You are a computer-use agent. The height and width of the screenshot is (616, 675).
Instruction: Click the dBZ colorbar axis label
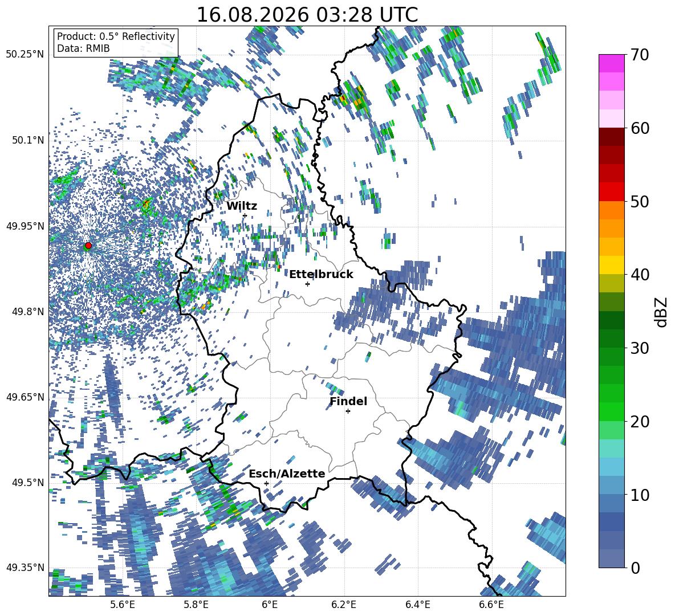click(x=662, y=312)
